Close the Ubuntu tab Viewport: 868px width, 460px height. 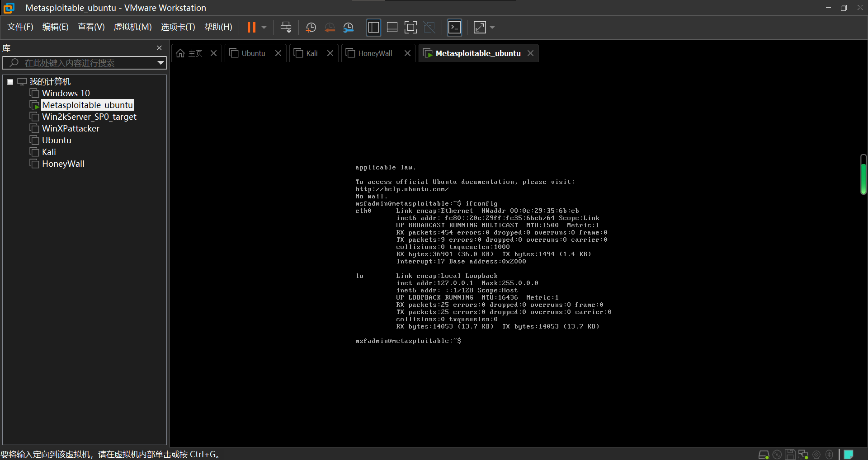pyautogui.click(x=278, y=53)
